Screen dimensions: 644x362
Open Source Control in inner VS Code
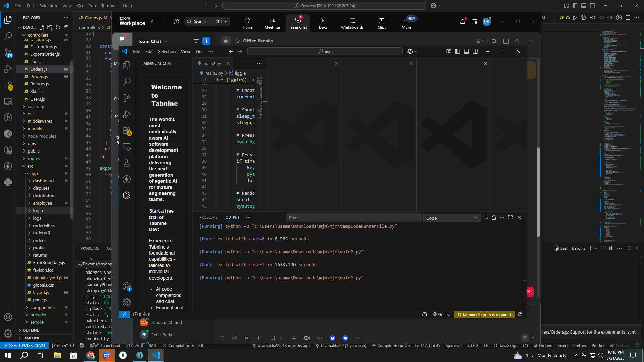tap(127, 98)
